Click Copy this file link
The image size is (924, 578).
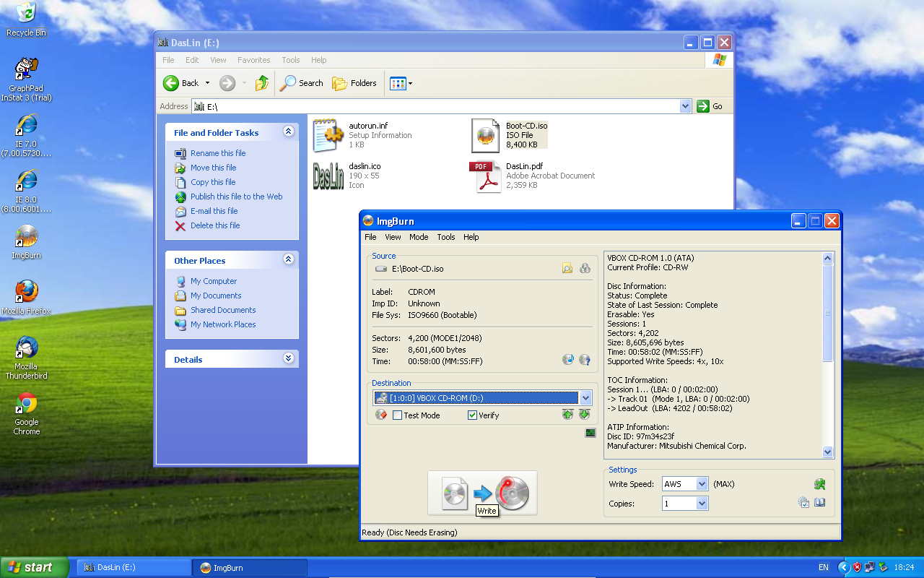tap(213, 182)
